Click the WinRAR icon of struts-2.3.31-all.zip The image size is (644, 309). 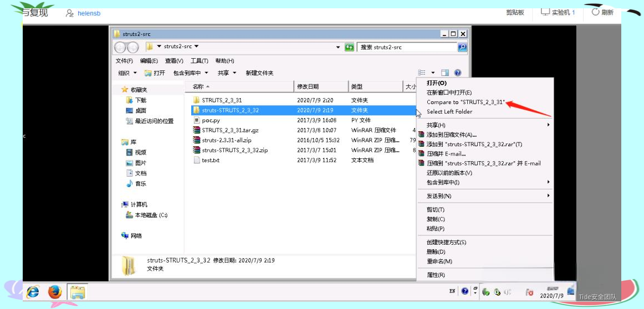click(196, 140)
